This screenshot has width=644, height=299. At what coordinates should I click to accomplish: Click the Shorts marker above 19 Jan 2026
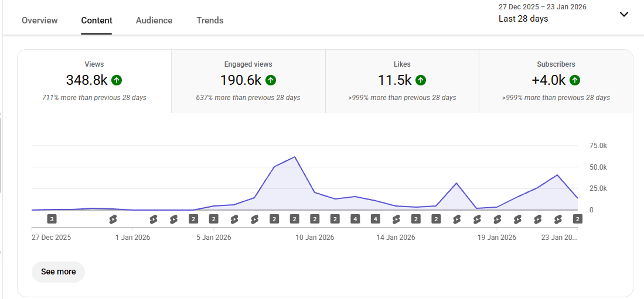497,219
